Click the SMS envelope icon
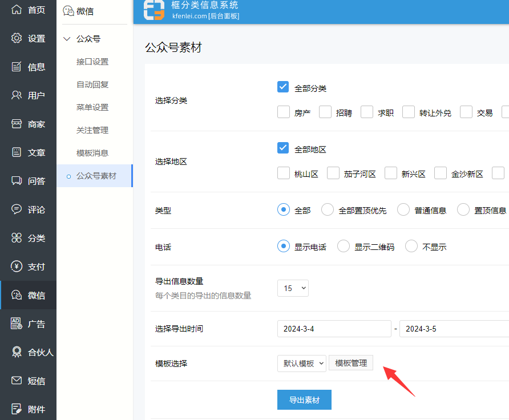 17,381
